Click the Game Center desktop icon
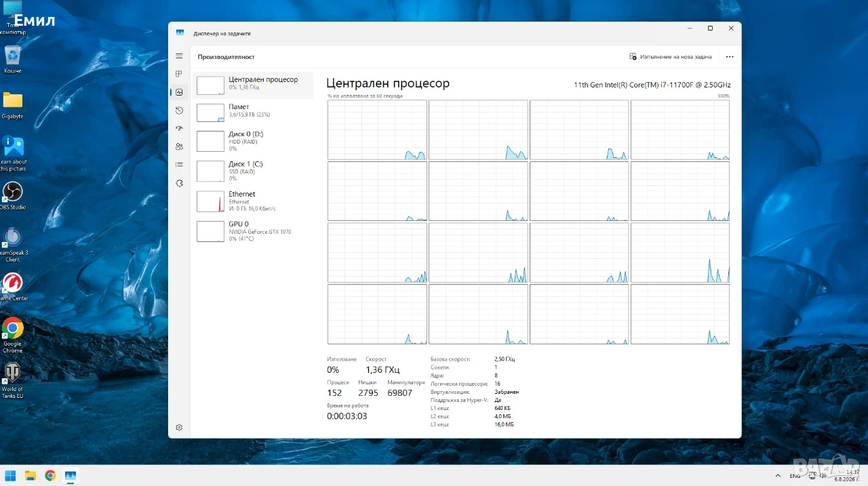This screenshot has width=868, height=486. coord(13,287)
